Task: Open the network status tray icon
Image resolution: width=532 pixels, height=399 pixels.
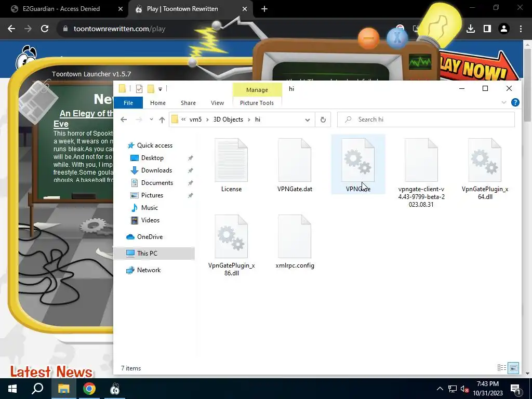Action: click(453, 389)
